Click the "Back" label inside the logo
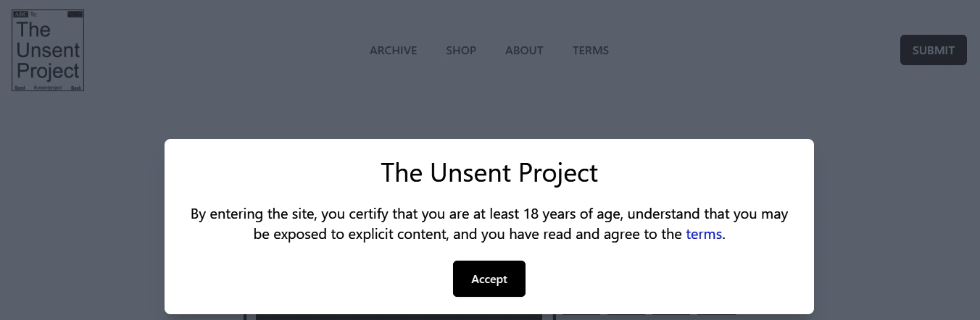980x320 pixels. point(76,88)
